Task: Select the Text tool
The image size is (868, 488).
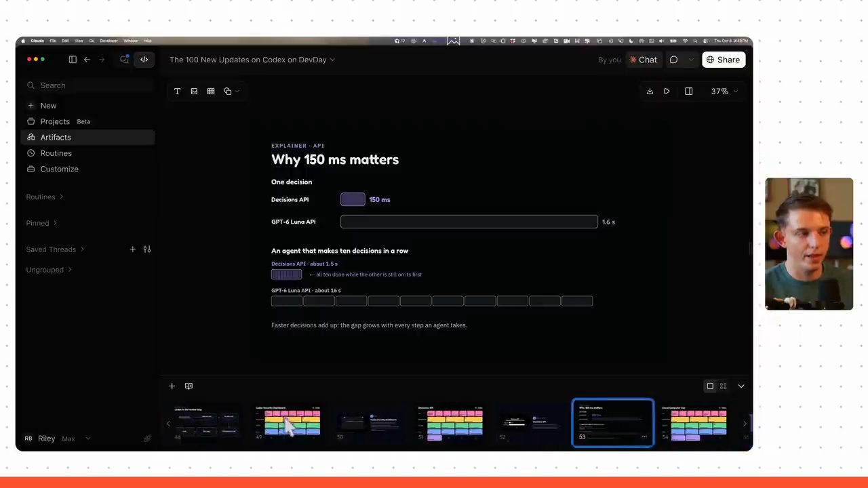Action: point(177,91)
